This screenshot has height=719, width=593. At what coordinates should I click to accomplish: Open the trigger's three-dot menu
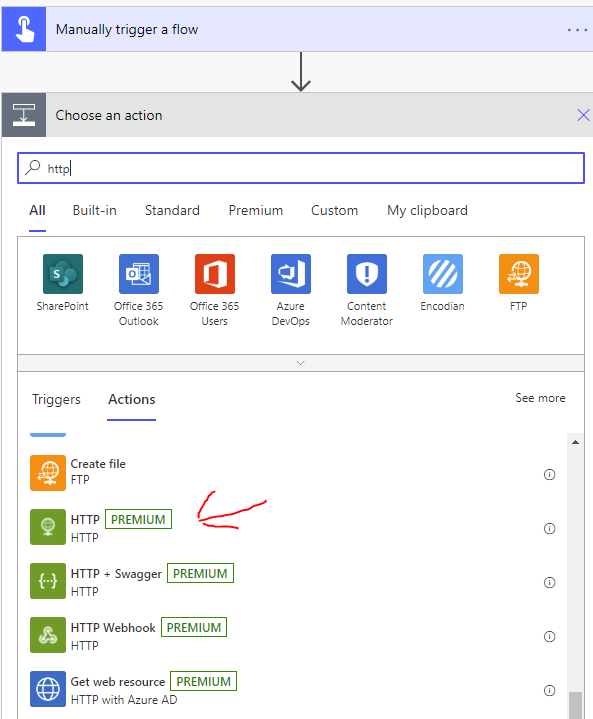pos(577,30)
